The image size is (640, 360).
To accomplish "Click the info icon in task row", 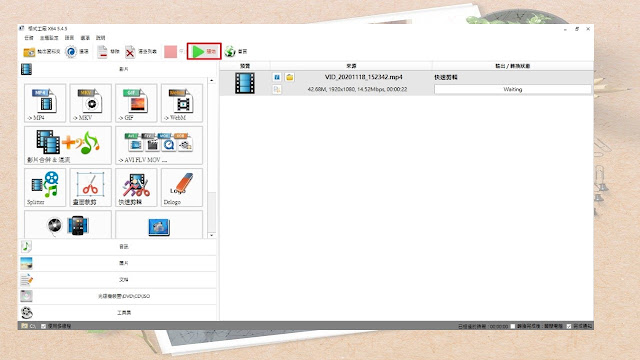I will [277, 77].
